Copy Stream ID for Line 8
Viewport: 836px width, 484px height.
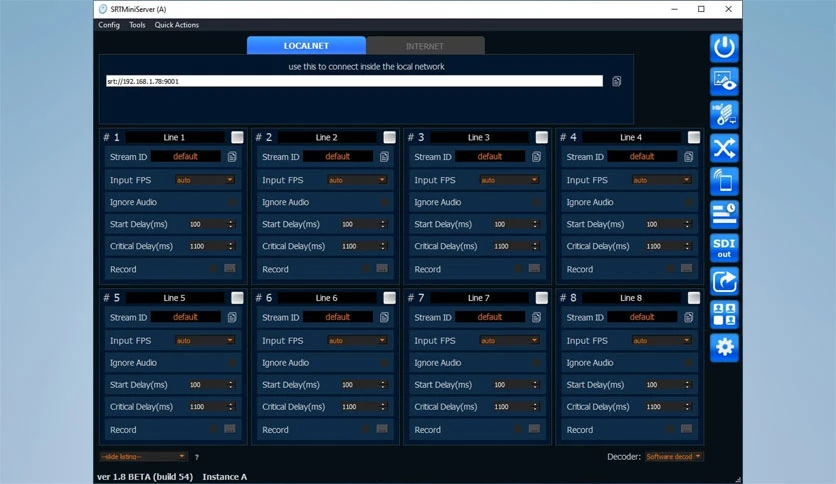689,317
